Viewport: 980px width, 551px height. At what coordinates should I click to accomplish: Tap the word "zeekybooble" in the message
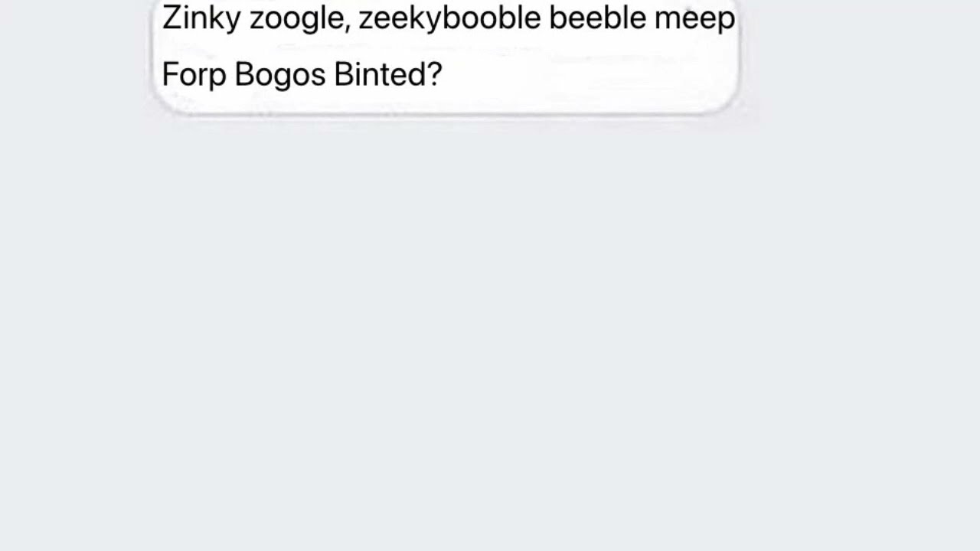(x=449, y=18)
